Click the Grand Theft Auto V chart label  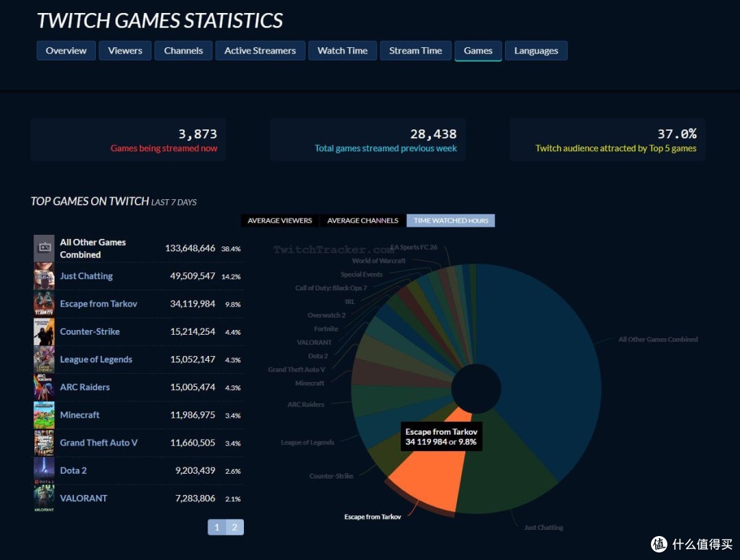[297, 370]
